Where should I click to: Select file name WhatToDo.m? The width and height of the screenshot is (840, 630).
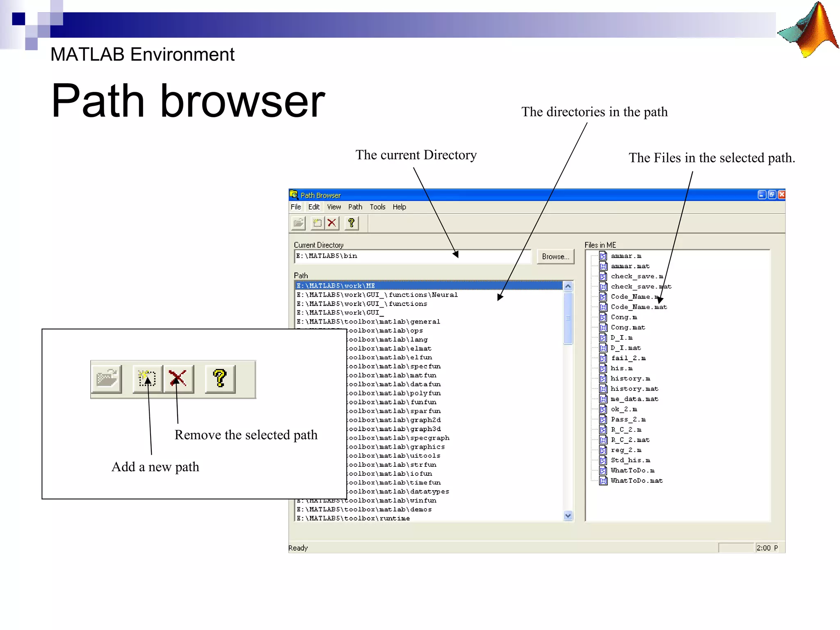[x=632, y=471]
